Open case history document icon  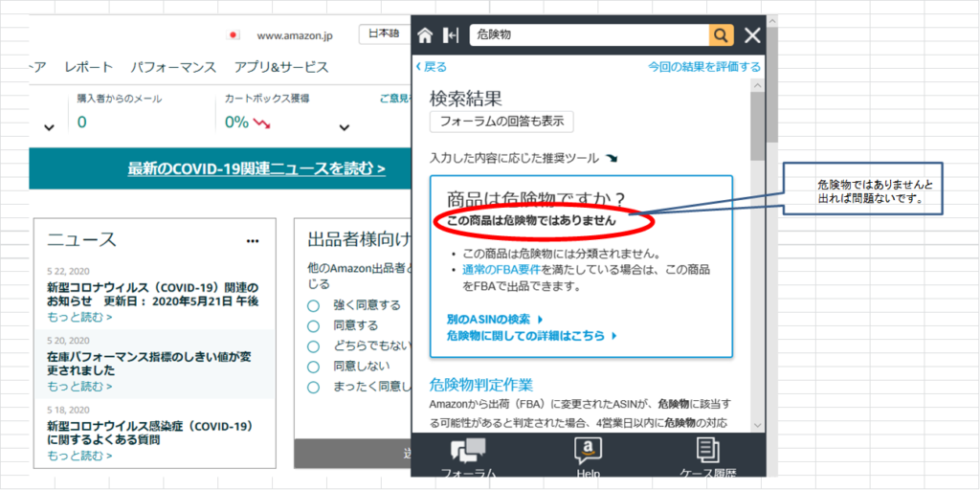707,451
